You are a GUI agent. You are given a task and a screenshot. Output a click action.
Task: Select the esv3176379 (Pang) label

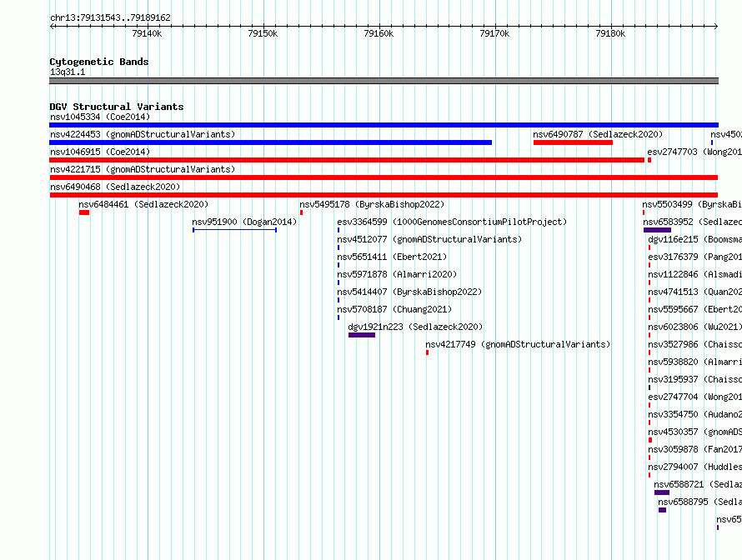click(694, 257)
